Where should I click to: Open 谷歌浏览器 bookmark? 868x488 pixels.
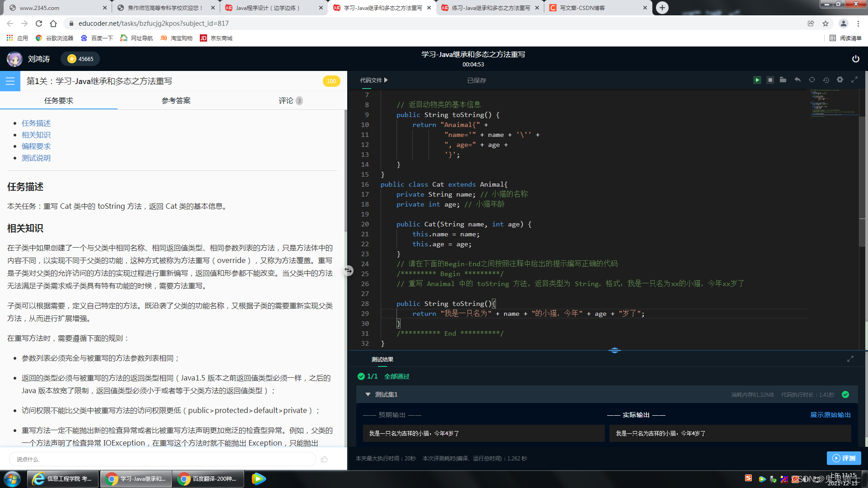point(55,38)
